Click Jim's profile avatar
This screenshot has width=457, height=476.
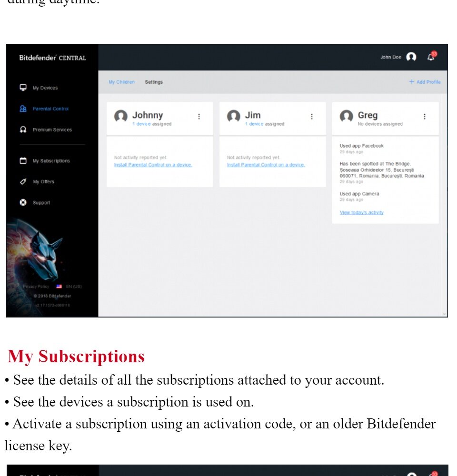pyautogui.click(x=234, y=116)
